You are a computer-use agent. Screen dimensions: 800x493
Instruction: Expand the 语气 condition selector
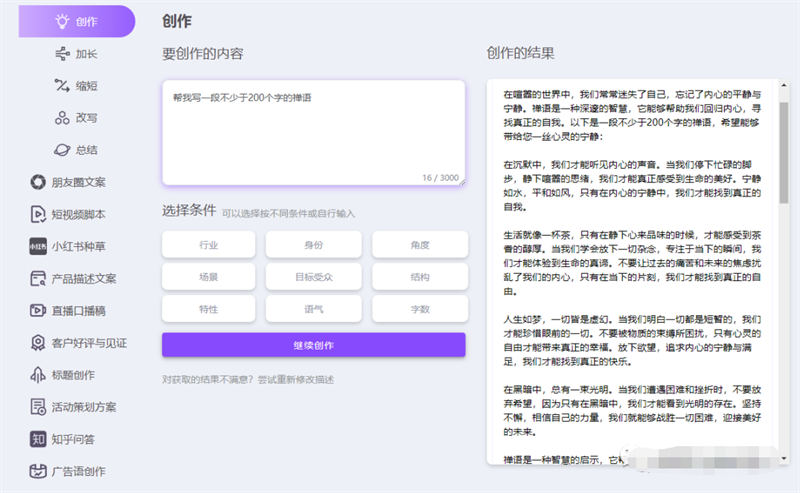[x=314, y=308]
